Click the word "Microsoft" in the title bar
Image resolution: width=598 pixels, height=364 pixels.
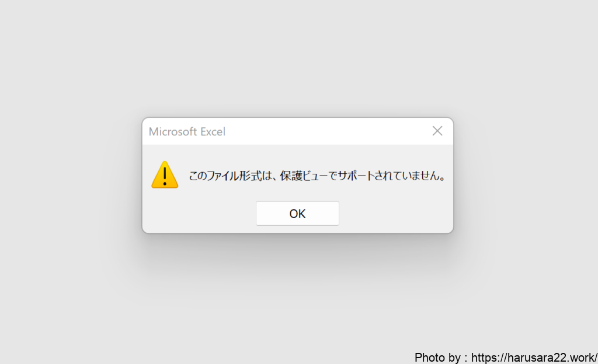[173, 132]
